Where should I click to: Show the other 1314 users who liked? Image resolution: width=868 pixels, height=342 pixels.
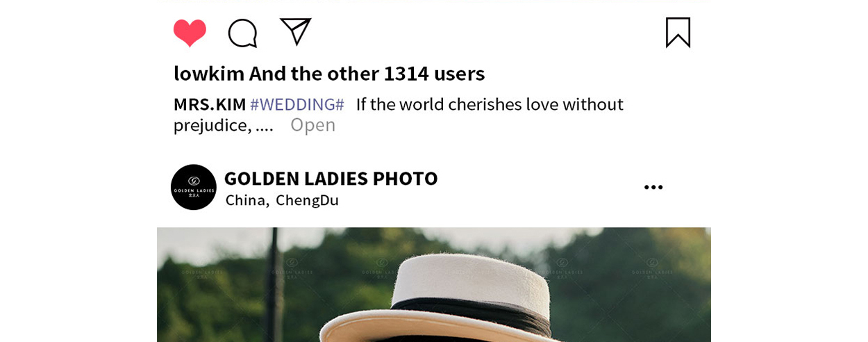pyautogui.click(x=367, y=73)
